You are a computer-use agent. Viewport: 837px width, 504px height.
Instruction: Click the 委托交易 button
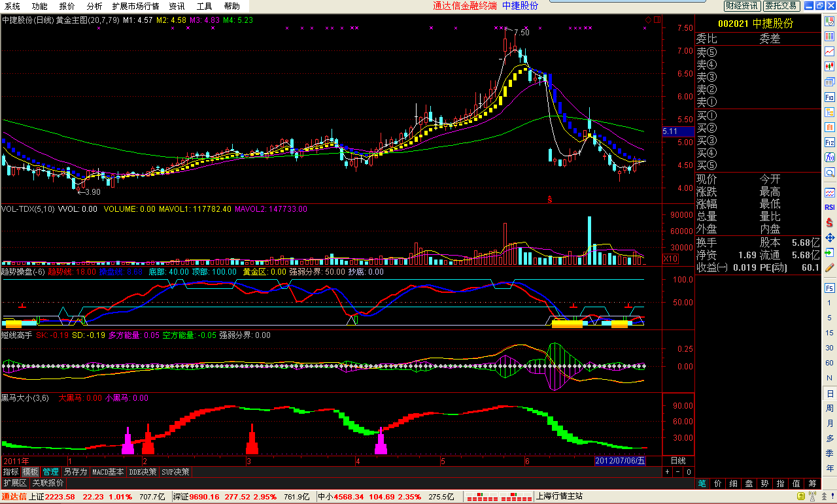(x=781, y=6)
